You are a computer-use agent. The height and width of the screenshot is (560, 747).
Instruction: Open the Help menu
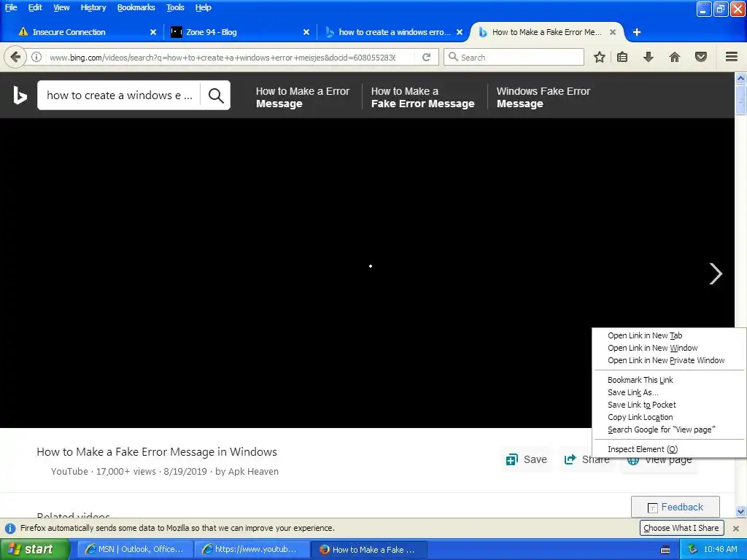203,7
